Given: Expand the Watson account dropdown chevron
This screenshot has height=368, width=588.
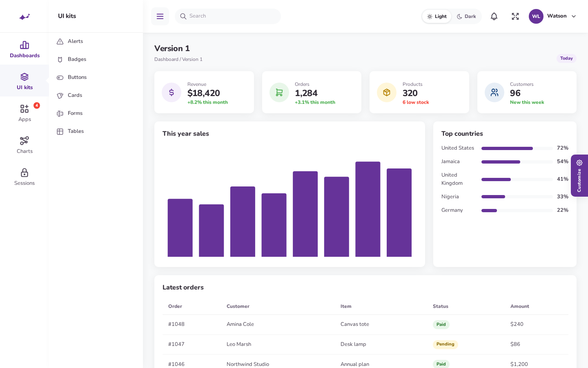Looking at the screenshot, I should point(574,16).
